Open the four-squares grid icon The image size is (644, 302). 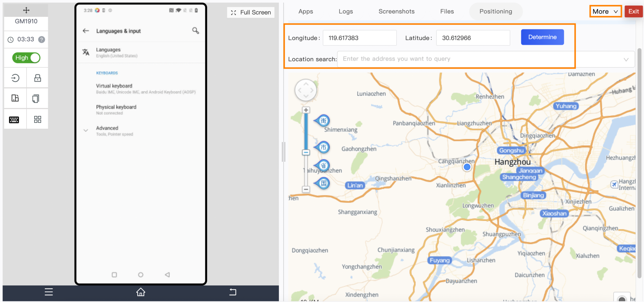click(x=37, y=119)
